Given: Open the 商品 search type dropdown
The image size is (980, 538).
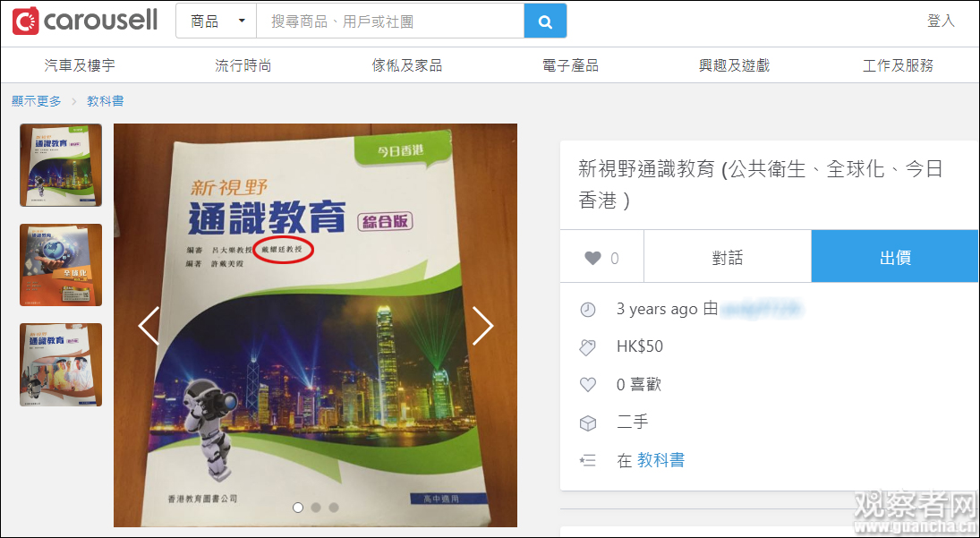Looking at the screenshot, I should 217,21.
